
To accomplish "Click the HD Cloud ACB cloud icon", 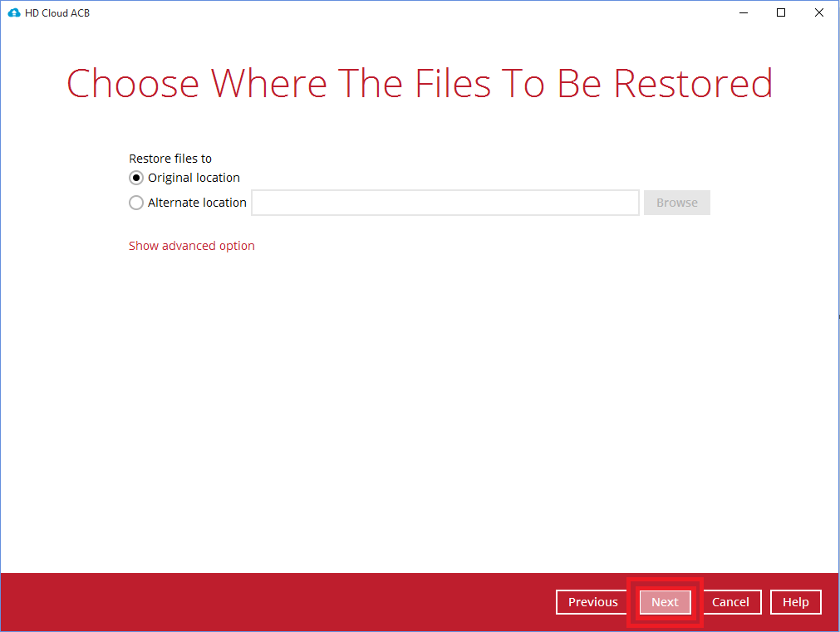I will point(14,12).
